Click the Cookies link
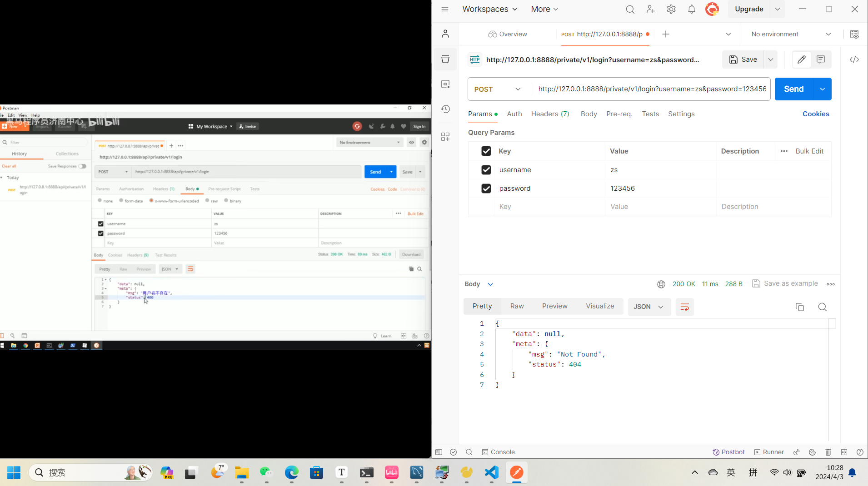868x486 pixels. tap(816, 114)
